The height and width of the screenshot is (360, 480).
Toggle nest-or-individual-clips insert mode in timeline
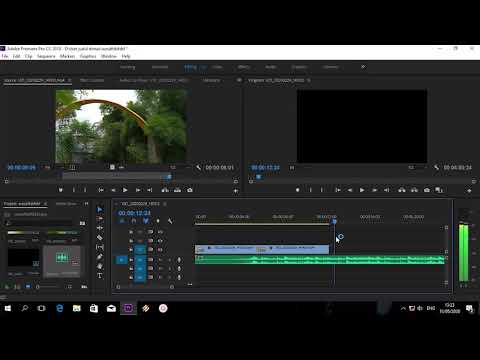click(122, 221)
